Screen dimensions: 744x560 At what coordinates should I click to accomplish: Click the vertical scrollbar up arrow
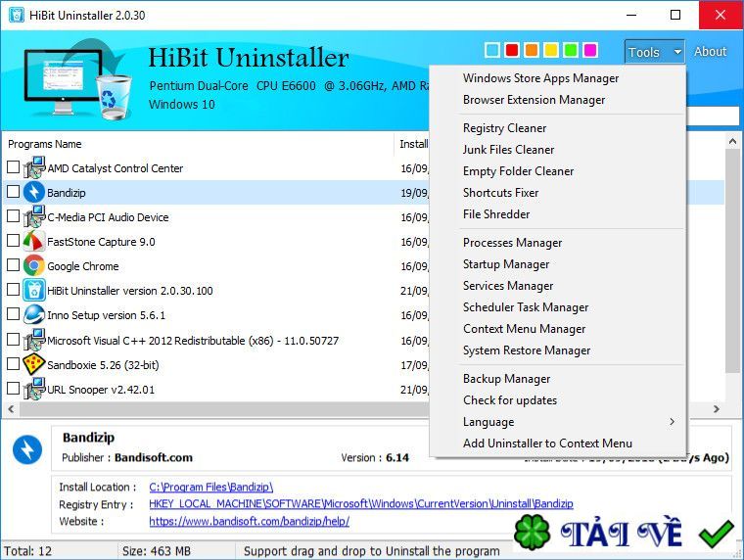pyautogui.click(x=732, y=141)
